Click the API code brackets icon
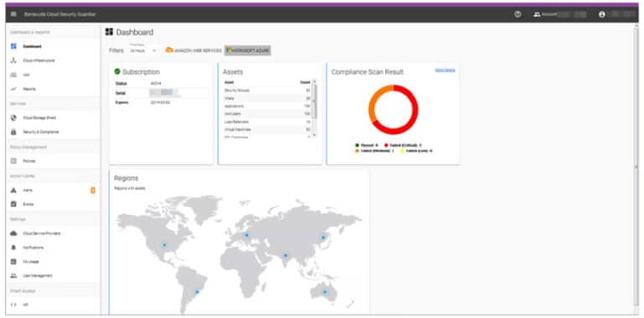 pyautogui.click(x=13, y=305)
